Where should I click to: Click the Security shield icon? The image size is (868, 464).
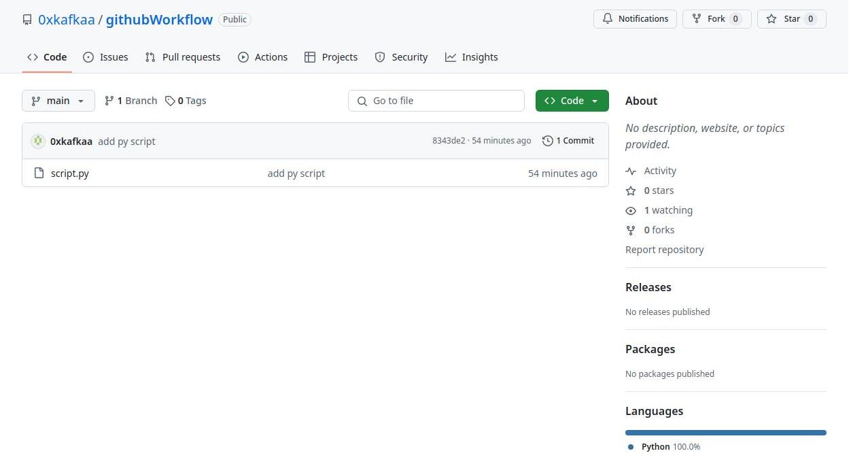379,57
